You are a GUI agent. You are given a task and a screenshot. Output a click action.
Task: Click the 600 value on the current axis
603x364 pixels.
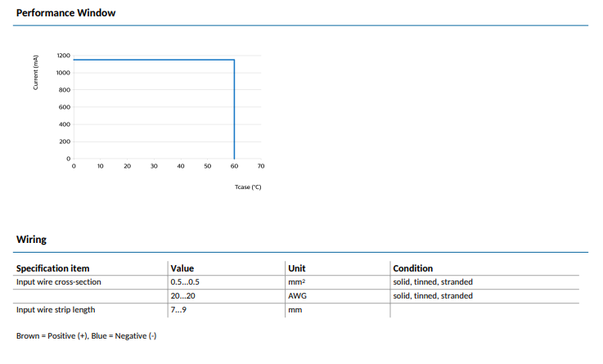[65, 107]
